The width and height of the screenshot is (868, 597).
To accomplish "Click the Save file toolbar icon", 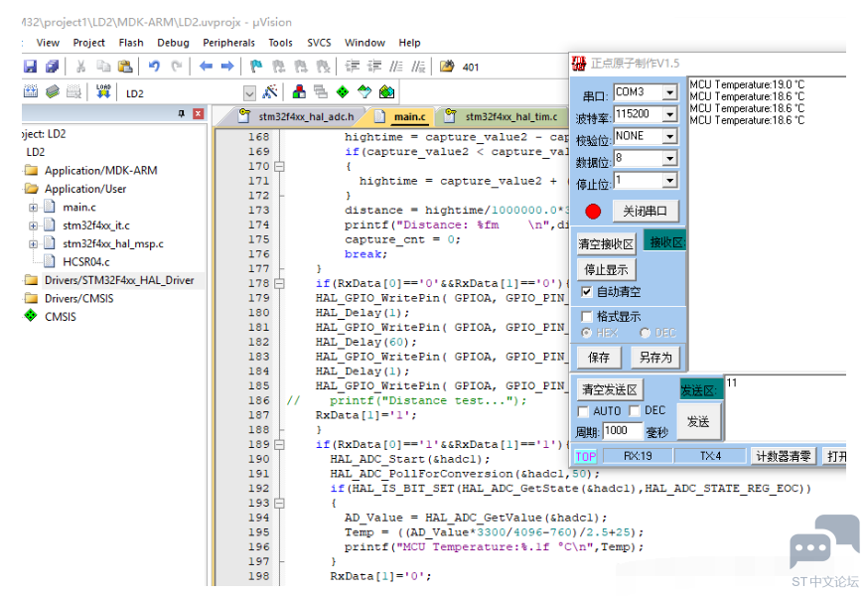I will click(x=30, y=67).
